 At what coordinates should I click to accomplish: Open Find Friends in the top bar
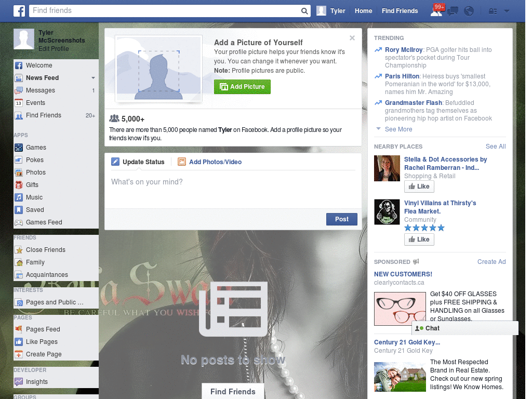(x=400, y=11)
